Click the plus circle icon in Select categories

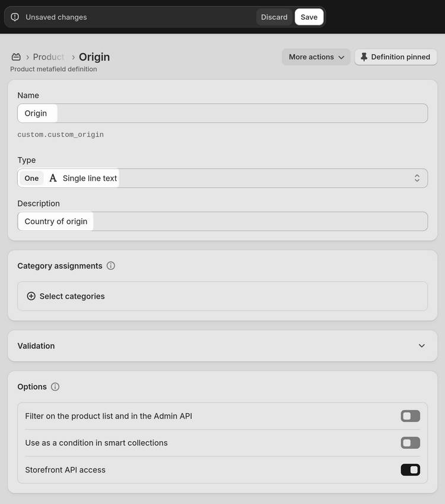pos(31,296)
